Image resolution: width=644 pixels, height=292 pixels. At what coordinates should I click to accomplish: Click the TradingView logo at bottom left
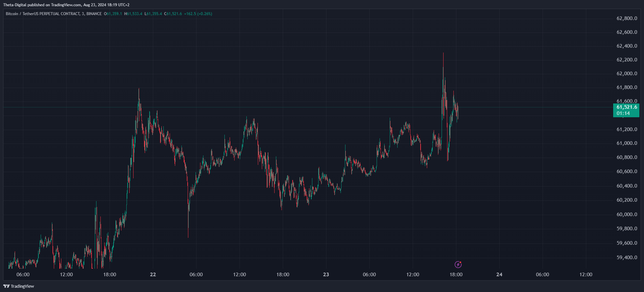point(19,286)
